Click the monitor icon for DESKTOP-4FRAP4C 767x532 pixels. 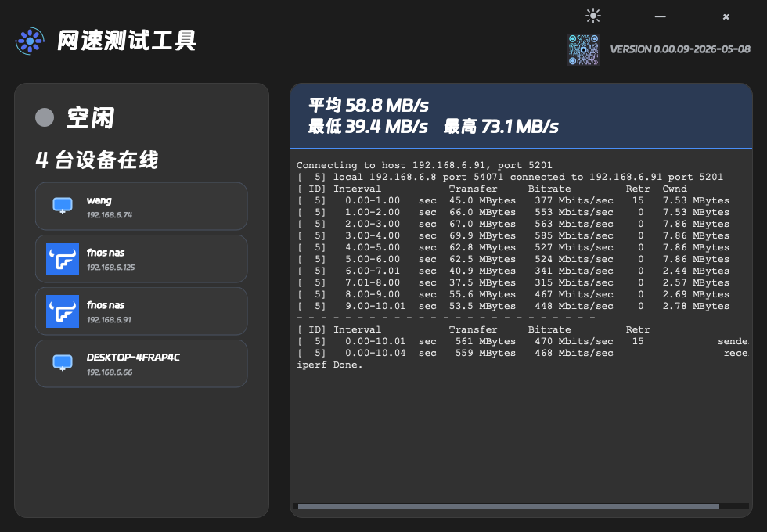click(63, 363)
